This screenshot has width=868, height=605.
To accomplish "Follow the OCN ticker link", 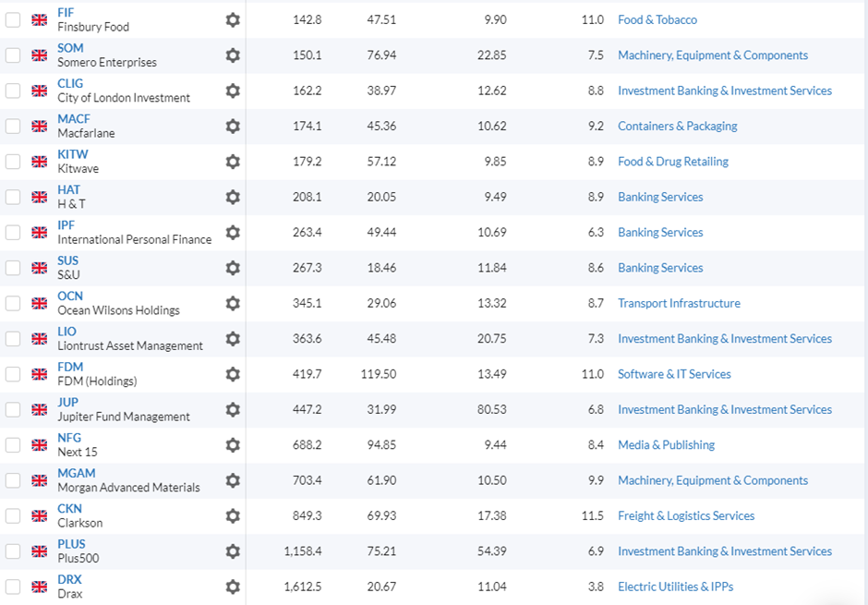I will [x=70, y=296].
